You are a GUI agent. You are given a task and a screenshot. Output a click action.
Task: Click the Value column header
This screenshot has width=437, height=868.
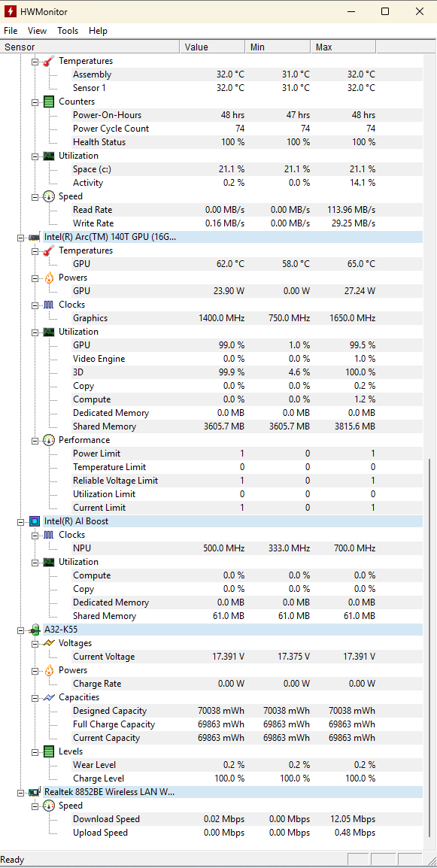(213, 47)
